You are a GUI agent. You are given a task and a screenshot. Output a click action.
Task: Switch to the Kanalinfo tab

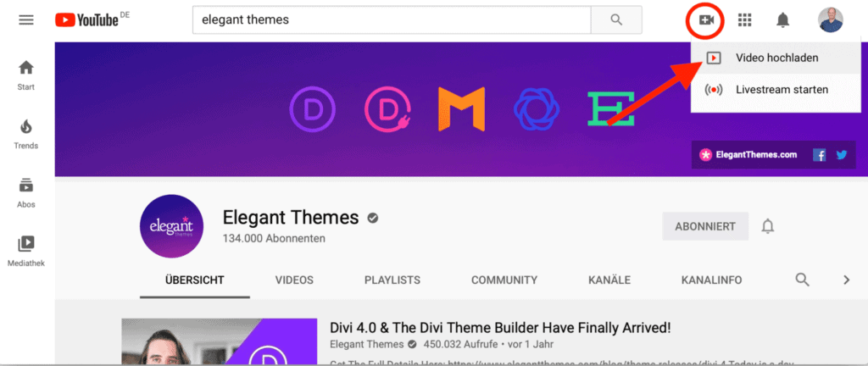(711, 280)
